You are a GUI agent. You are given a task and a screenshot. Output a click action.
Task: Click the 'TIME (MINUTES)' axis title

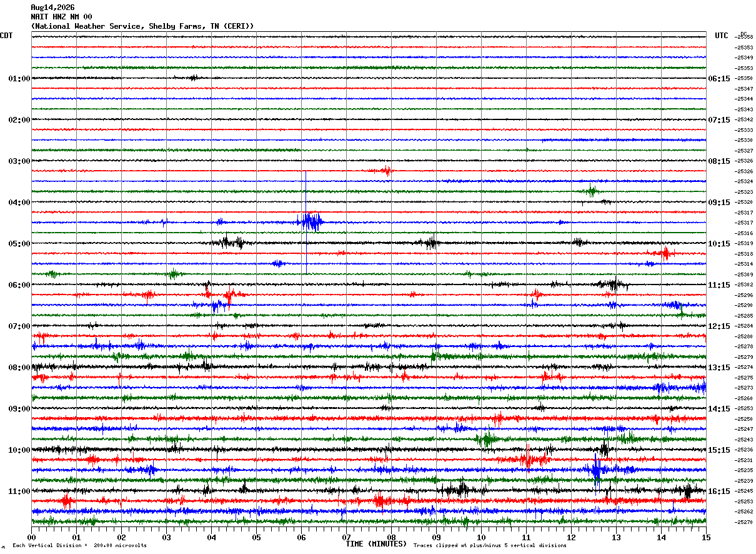pos(376,544)
